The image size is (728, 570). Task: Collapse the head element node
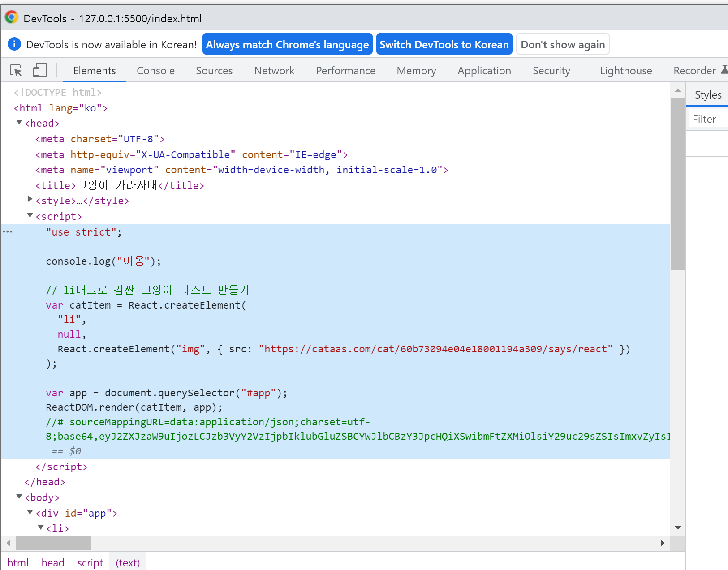(19, 122)
